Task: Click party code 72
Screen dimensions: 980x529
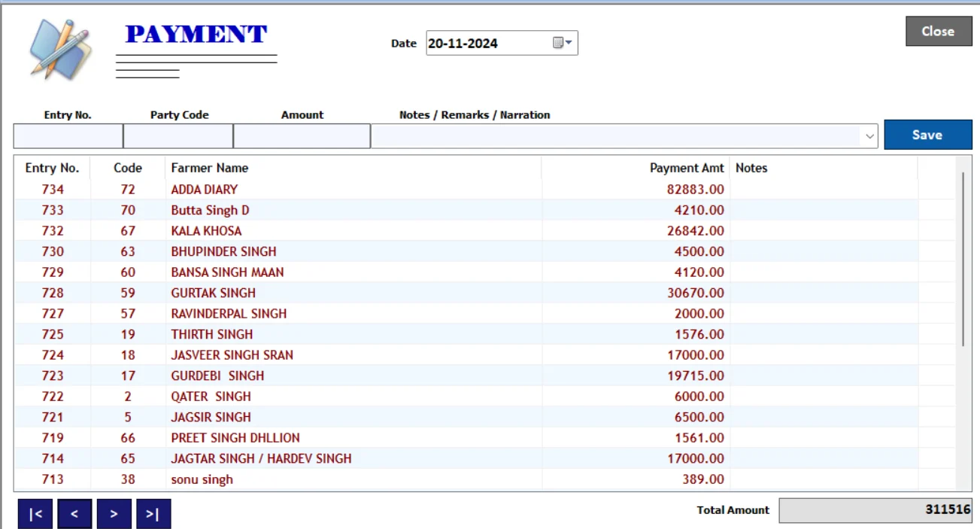Action: [x=128, y=190]
